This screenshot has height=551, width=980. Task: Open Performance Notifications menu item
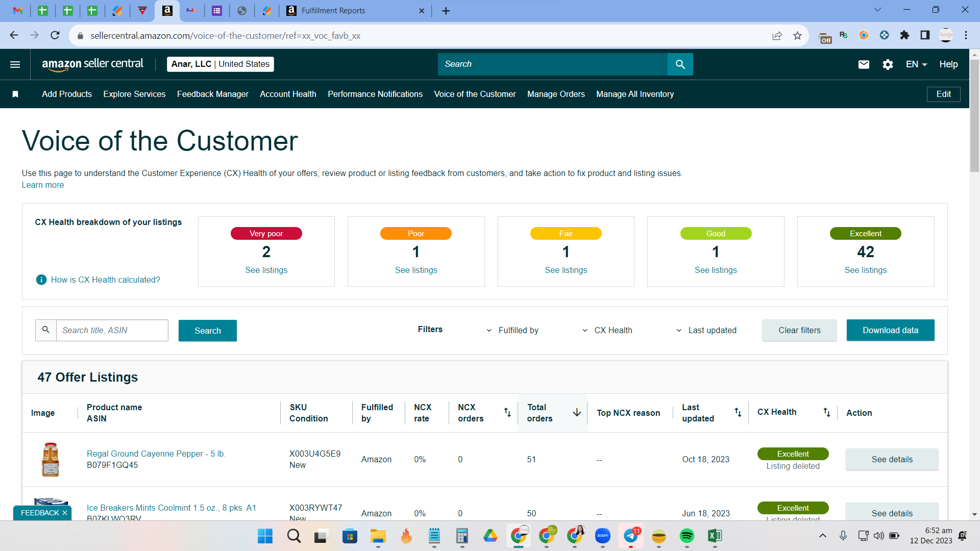coord(375,94)
